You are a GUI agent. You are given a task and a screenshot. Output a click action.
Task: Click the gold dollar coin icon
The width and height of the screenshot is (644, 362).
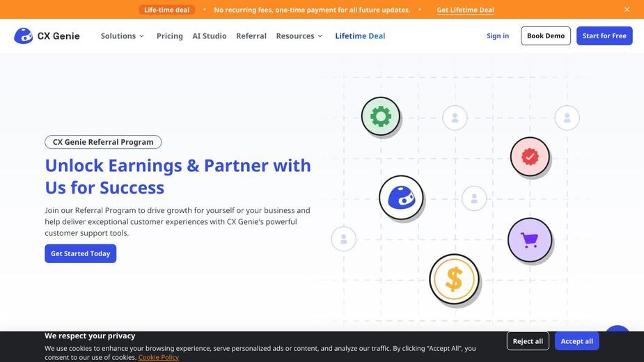click(x=454, y=279)
